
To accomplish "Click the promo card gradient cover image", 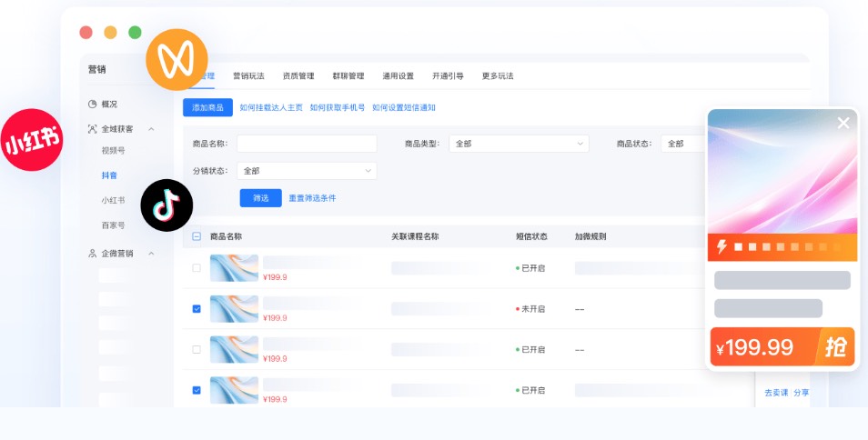I will coord(782,171).
